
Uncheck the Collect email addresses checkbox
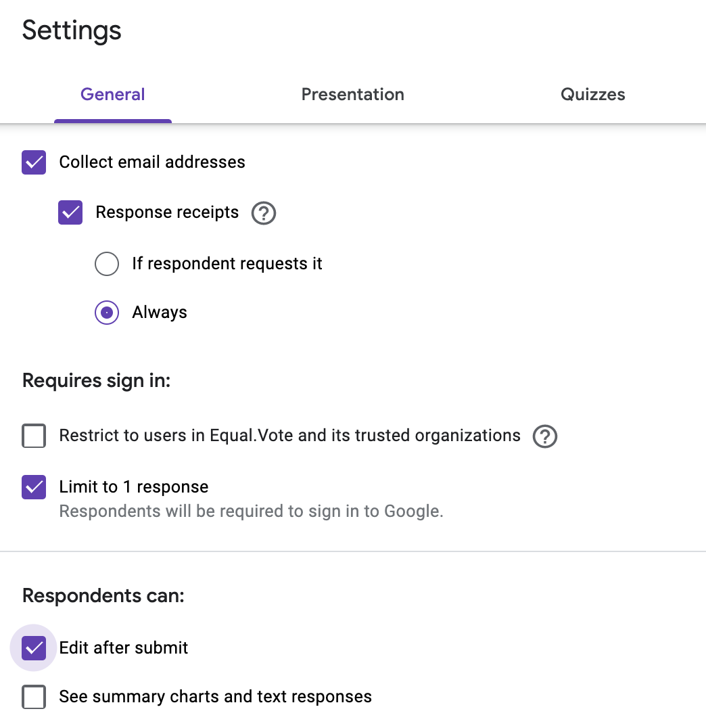(34, 162)
